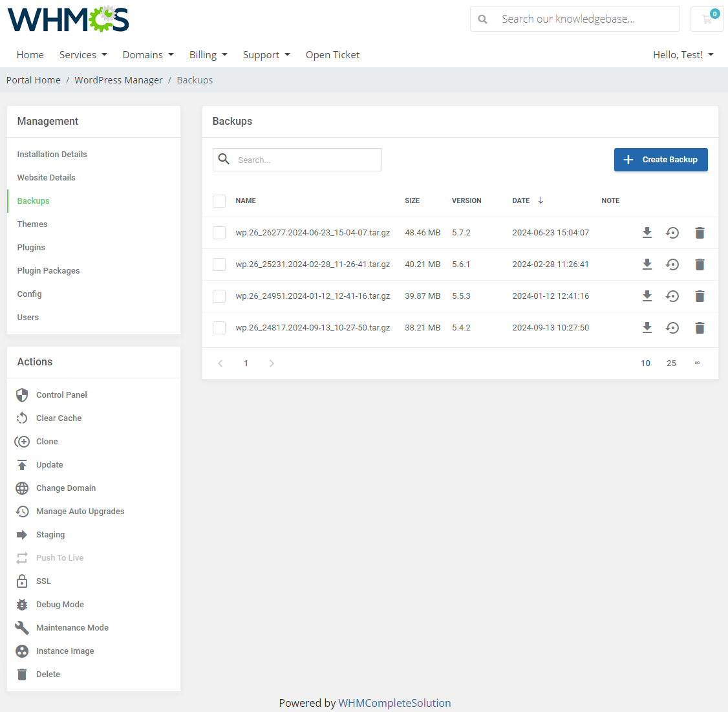Sort backups by the DATE column
The height and width of the screenshot is (712, 728).
(x=520, y=200)
